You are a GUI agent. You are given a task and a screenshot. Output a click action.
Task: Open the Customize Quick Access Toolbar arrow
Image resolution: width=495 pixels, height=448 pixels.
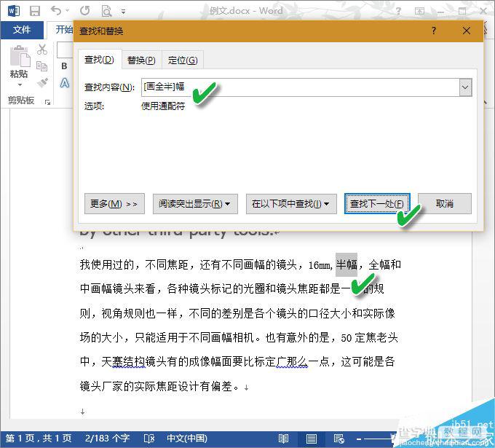click(x=124, y=12)
